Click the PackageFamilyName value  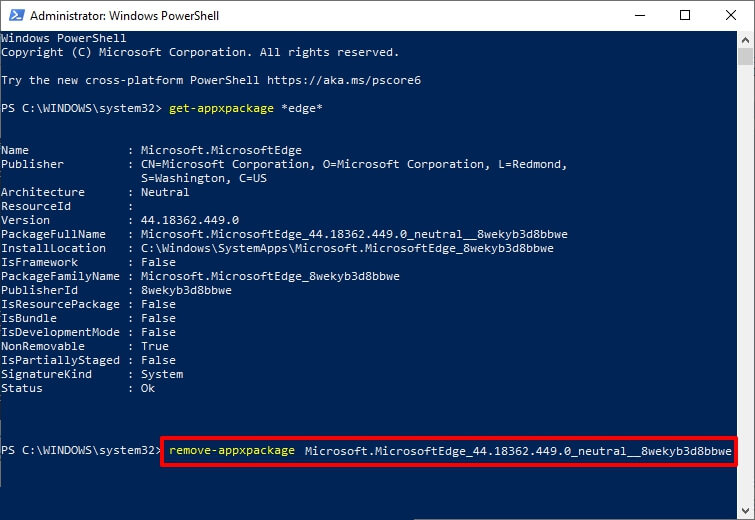(270, 276)
